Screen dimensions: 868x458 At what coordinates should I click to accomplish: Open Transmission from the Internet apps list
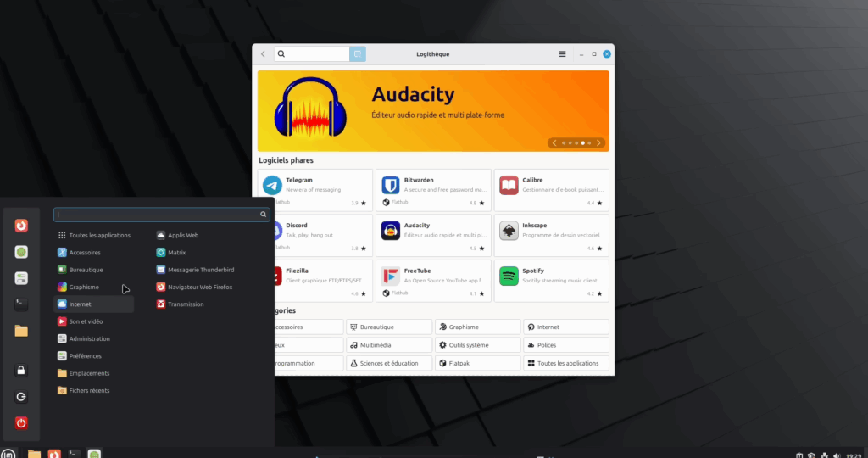tap(185, 304)
